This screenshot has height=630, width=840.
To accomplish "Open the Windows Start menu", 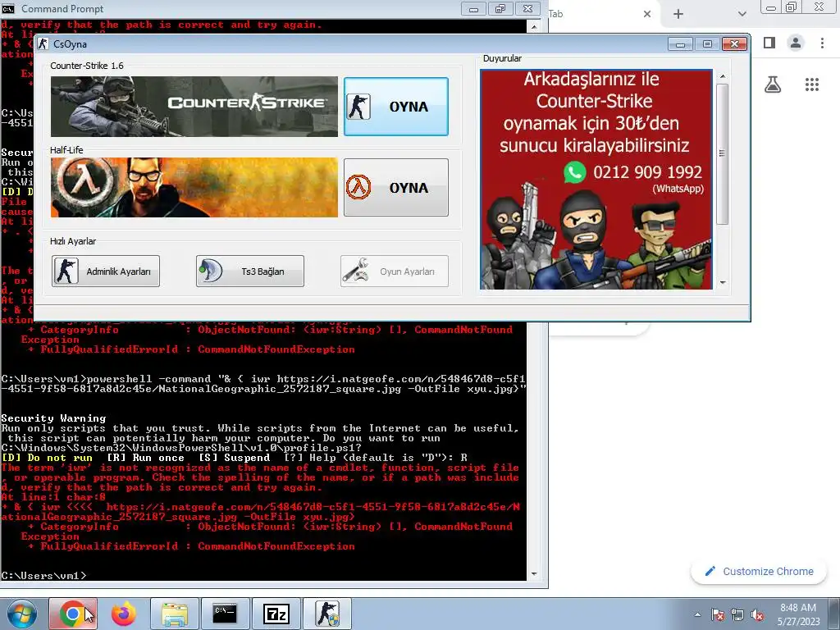I will pos(21,614).
